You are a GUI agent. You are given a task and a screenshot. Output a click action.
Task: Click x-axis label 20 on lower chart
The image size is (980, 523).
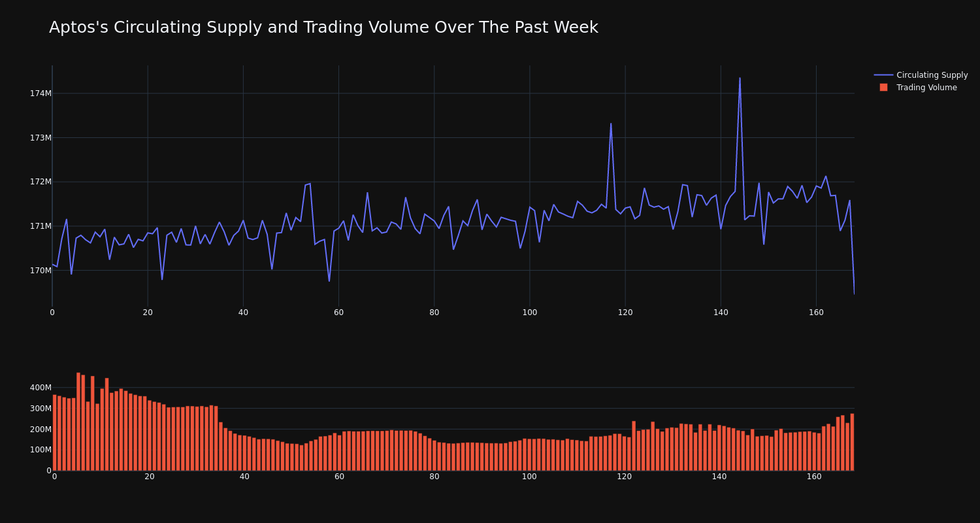(150, 477)
